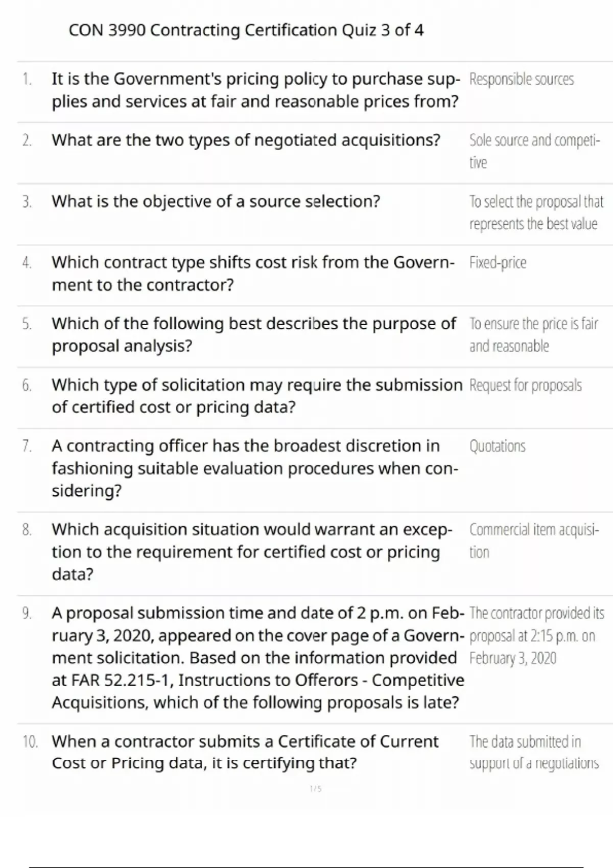Screen dimensions: 613x868
Task: Select the answer 'To ensure the price is fair'
Action: (x=533, y=334)
